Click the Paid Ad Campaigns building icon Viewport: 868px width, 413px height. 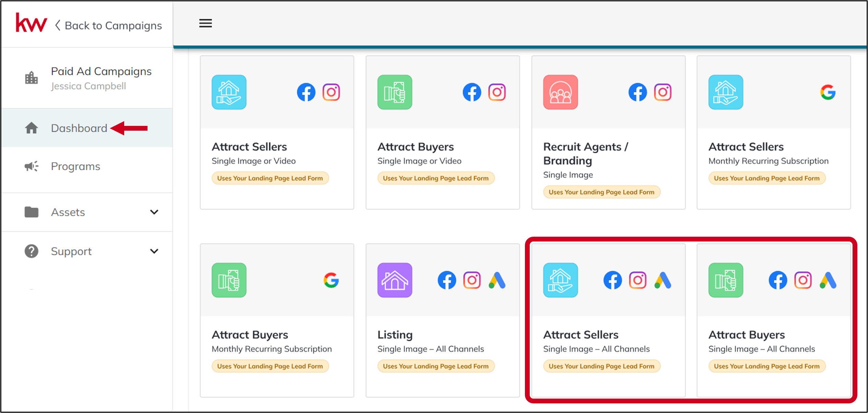31,78
